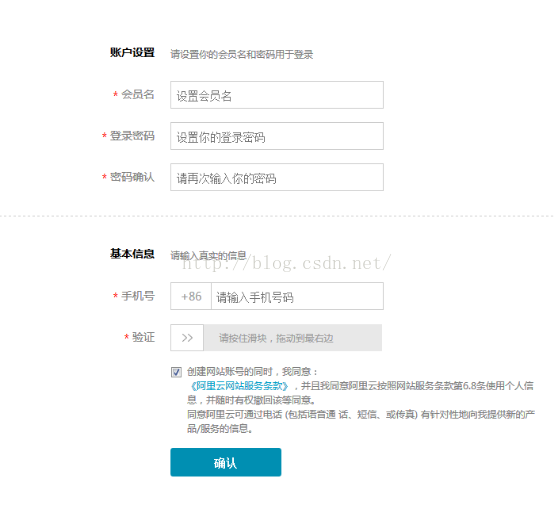Click the 请输入真实的信息 hint text
554x505 pixels.
pos(208,255)
